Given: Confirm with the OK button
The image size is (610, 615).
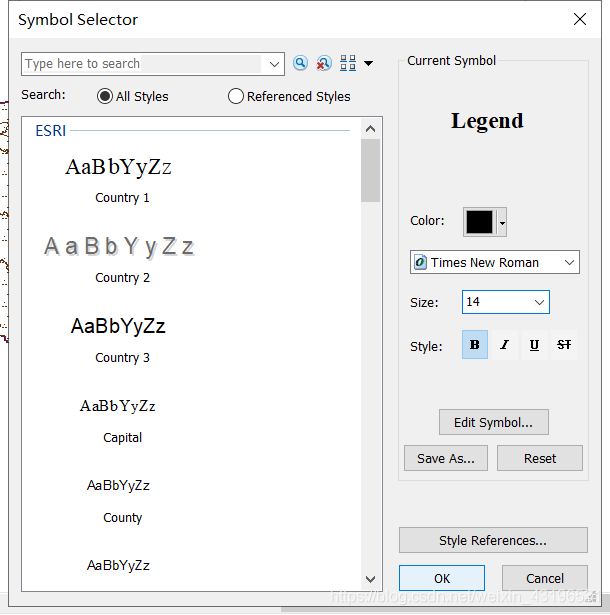Looking at the screenshot, I should coord(442,578).
